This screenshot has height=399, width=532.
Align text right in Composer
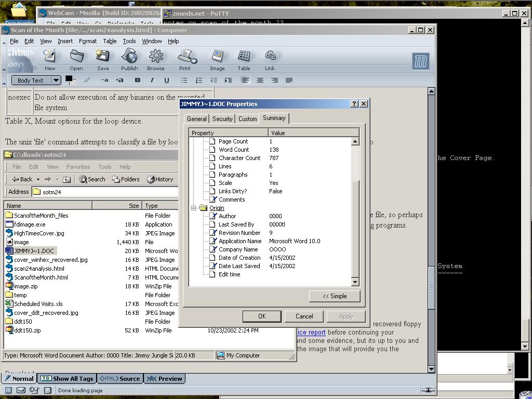coord(274,81)
